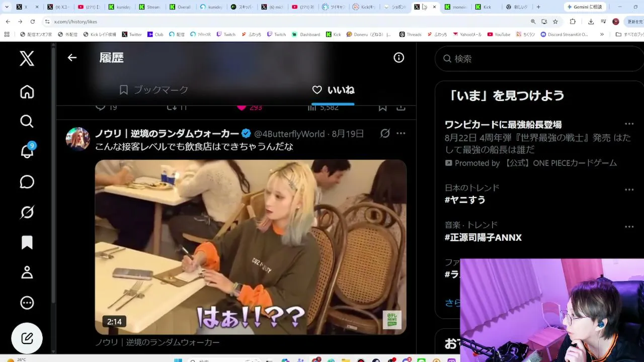Viewport: 644px width, 362px height.
Task: Open a new browser tab
Action: (538, 7)
